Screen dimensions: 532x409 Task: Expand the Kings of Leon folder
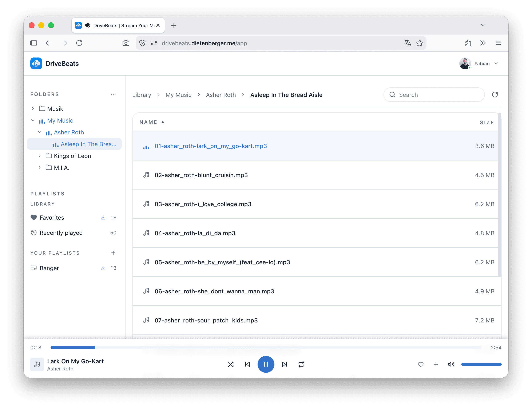[40, 156]
